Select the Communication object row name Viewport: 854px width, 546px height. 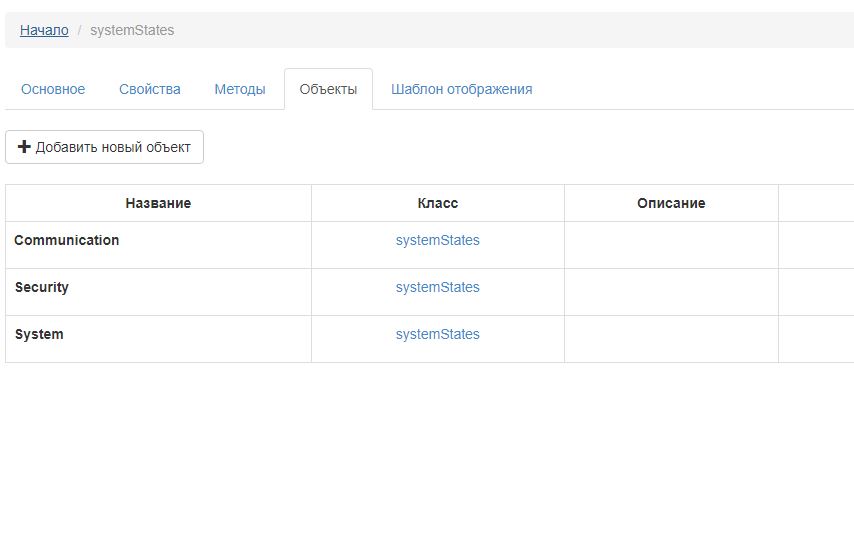click(x=67, y=240)
